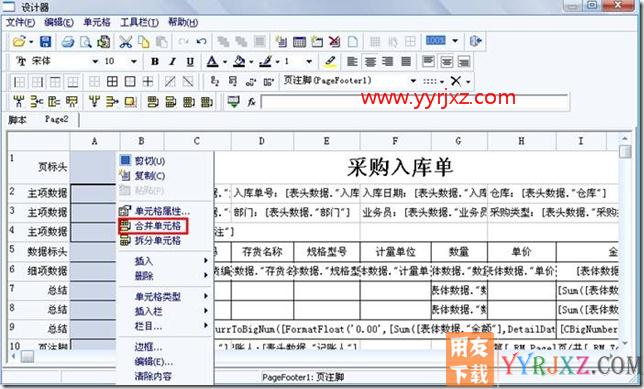Apply all borders grid icon

[x=112, y=81]
